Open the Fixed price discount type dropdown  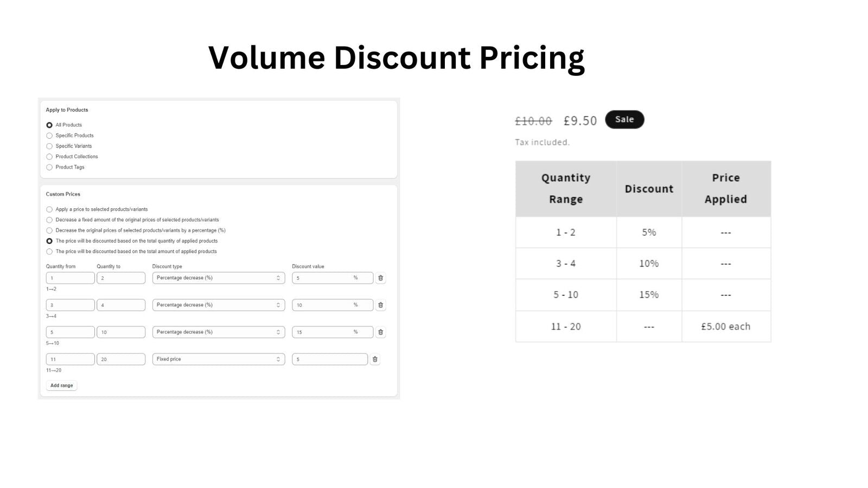[219, 359]
